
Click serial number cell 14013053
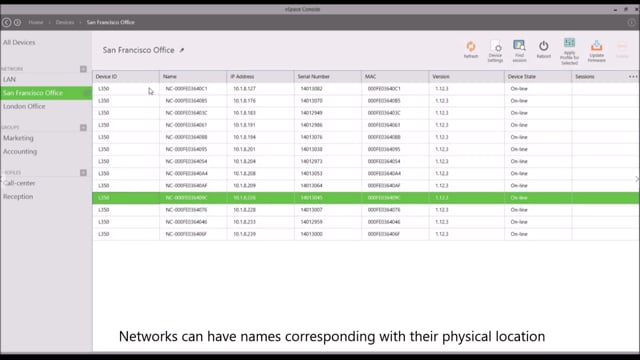[x=311, y=173]
